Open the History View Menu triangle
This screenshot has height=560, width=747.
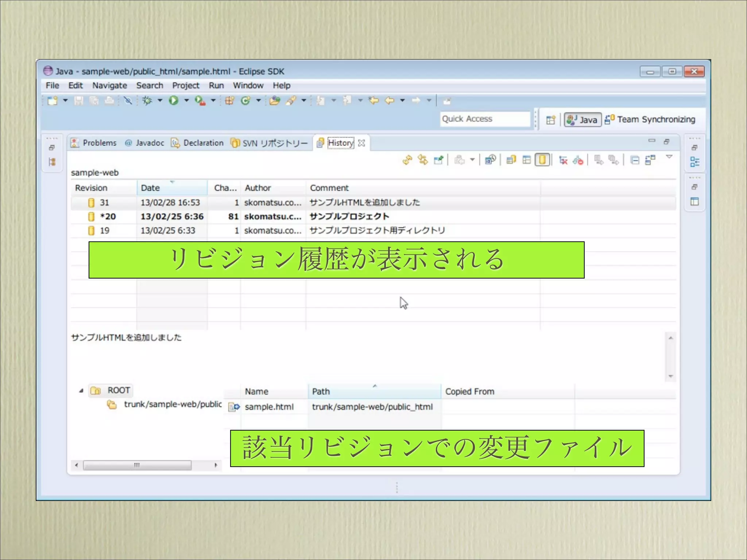pos(669,157)
